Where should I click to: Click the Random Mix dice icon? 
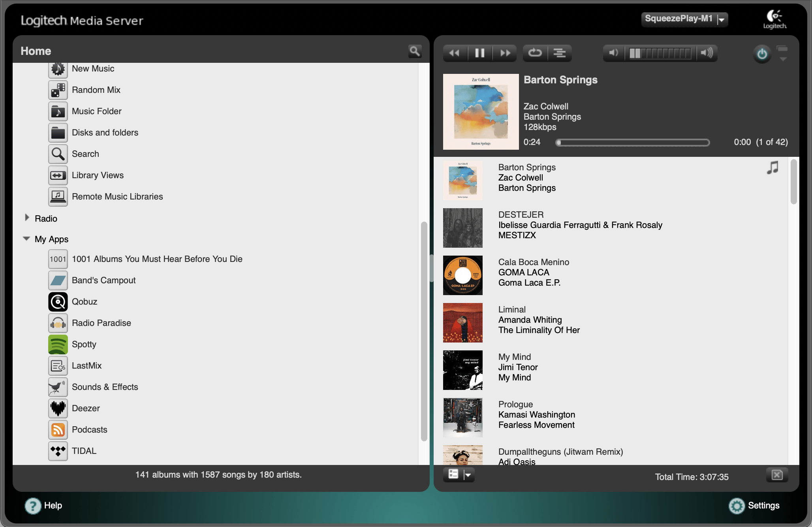58,90
